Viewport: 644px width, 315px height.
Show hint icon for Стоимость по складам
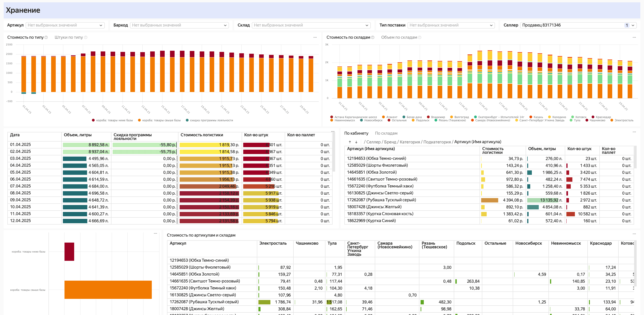tap(372, 38)
